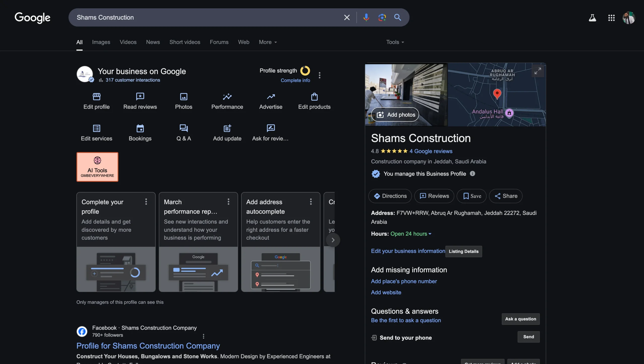The image size is (644, 364).
Task: Open the Complete your profile card
Action: coord(116,242)
